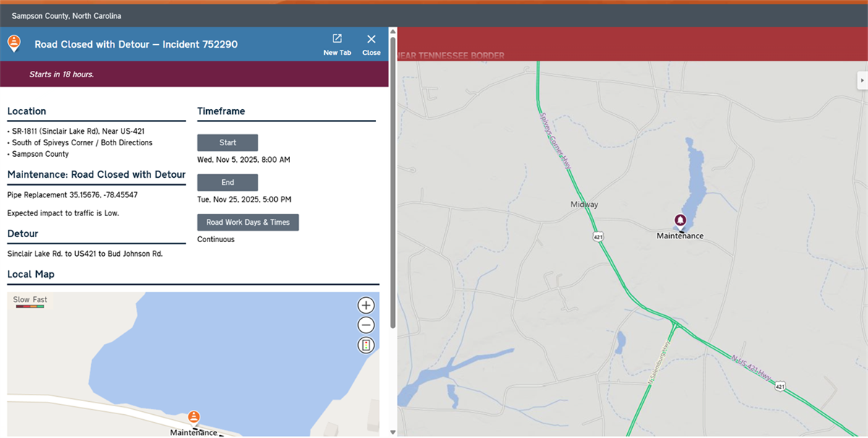Click the 'Local Map' section heading
This screenshot has width=868, height=438.
click(x=30, y=275)
